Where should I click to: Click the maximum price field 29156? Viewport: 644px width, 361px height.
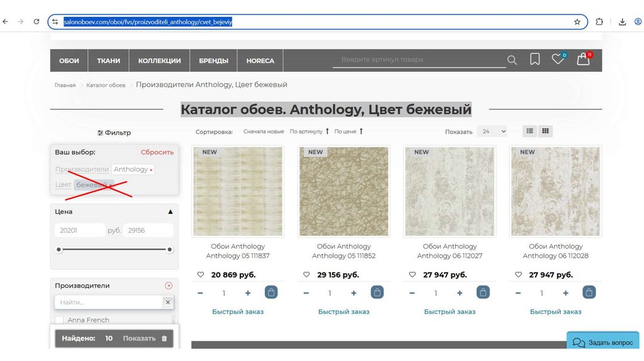click(x=148, y=230)
